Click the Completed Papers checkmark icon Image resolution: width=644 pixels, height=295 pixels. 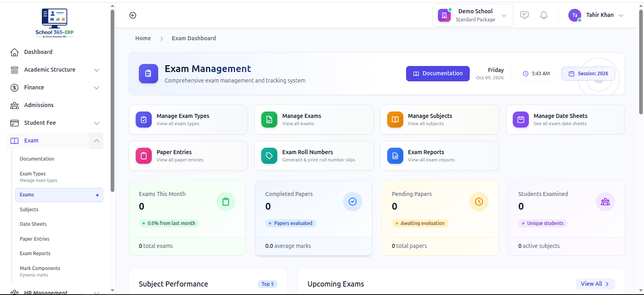click(353, 202)
